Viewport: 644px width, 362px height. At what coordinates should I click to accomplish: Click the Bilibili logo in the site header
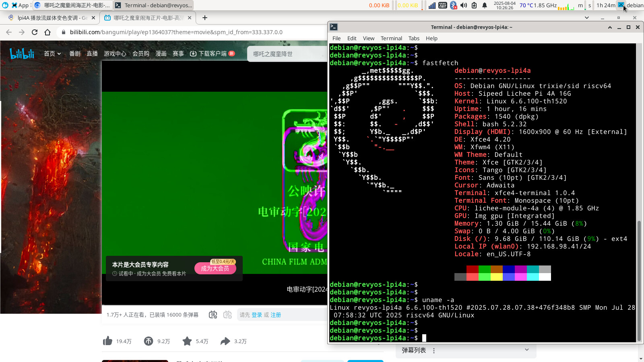coord(22,53)
